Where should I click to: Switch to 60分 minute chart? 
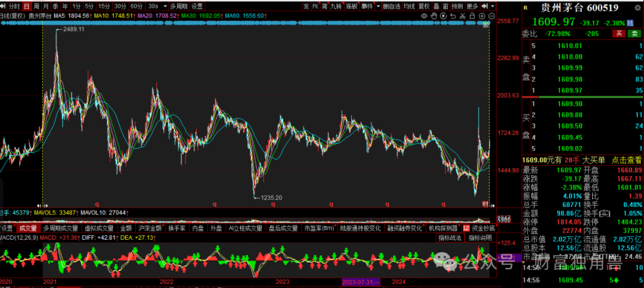click(137, 6)
